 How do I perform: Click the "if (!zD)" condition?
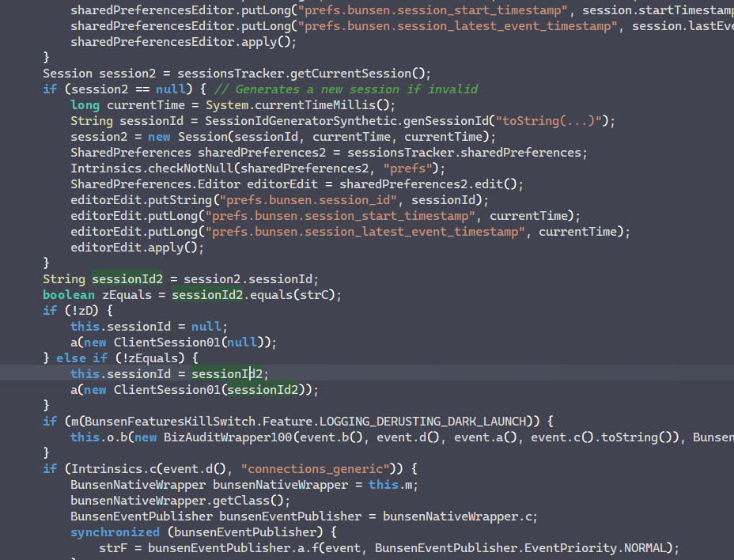click(x=70, y=310)
